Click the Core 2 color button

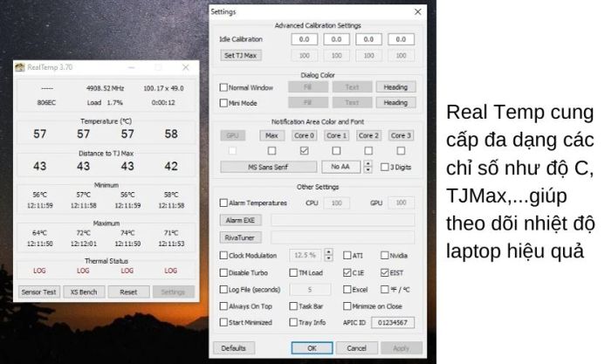pyautogui.click(x=368, y=135)
